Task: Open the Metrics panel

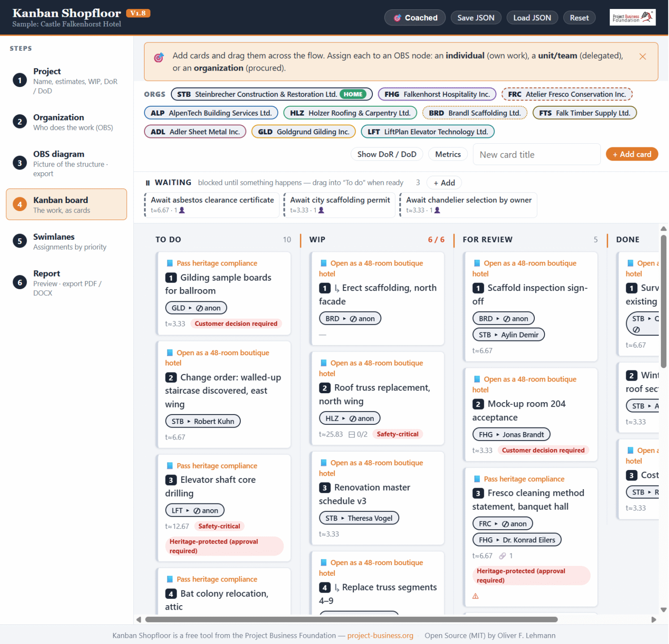Action: coord(447,154)
